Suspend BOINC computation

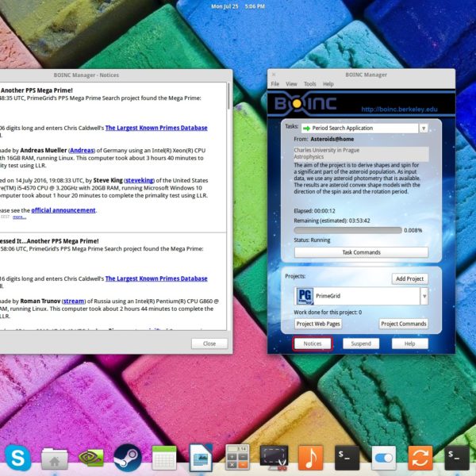coord(361,344)
